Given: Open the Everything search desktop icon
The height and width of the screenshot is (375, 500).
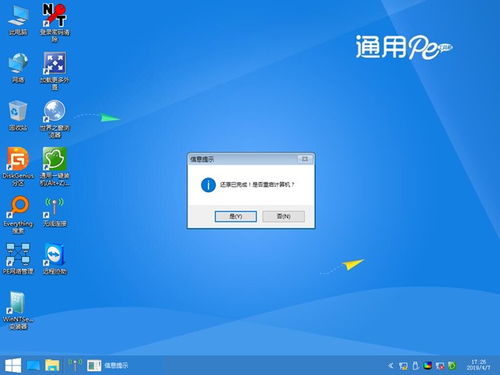Looking at the screenshot, I should [18, 214].
